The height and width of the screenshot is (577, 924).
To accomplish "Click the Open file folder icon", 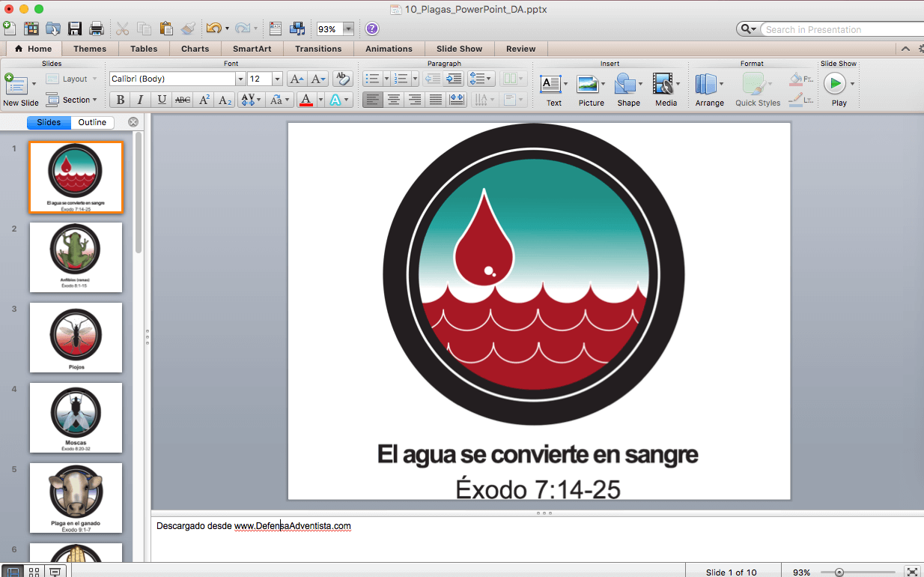I will click(53, 28).
